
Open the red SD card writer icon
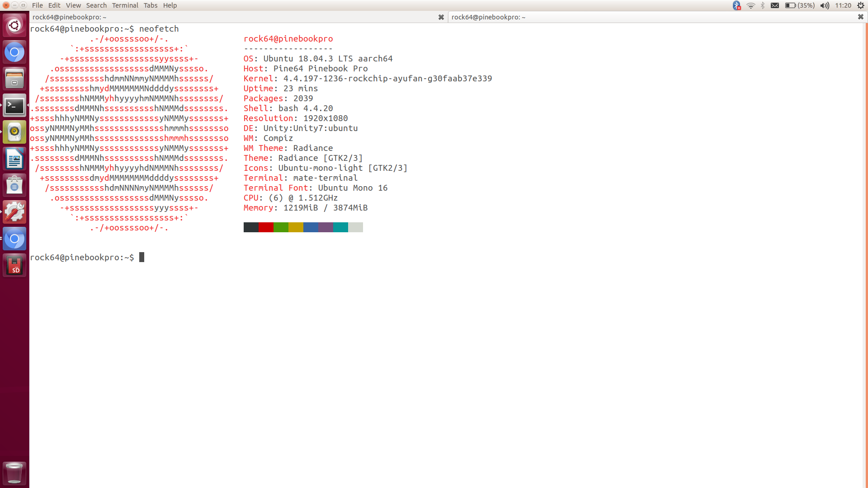[x=14, y=265]
